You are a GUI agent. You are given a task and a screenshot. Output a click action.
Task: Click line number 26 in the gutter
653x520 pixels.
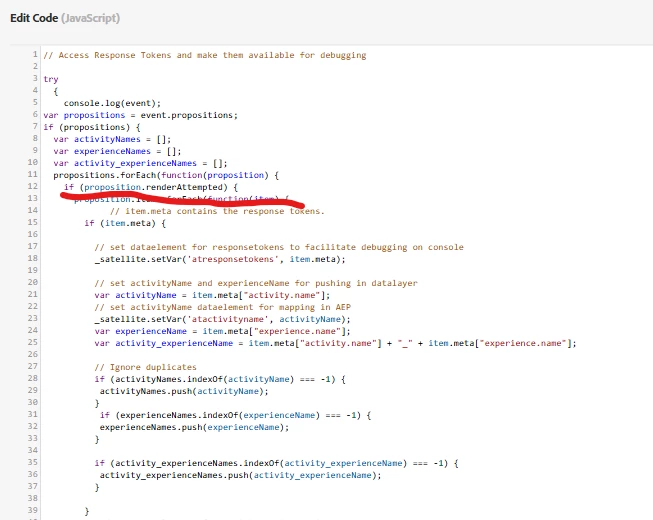point(33,354)
